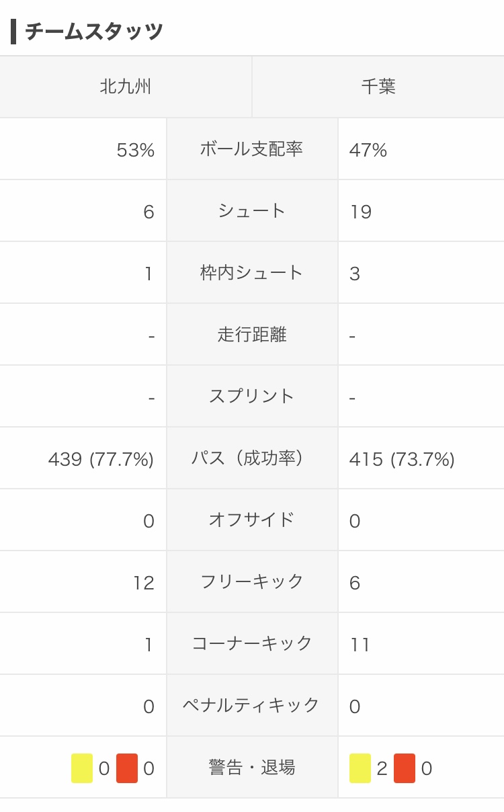This screenshot has width=504, height=812.
Task: Click the オフサイド stat label
Action: coord(252,520)
